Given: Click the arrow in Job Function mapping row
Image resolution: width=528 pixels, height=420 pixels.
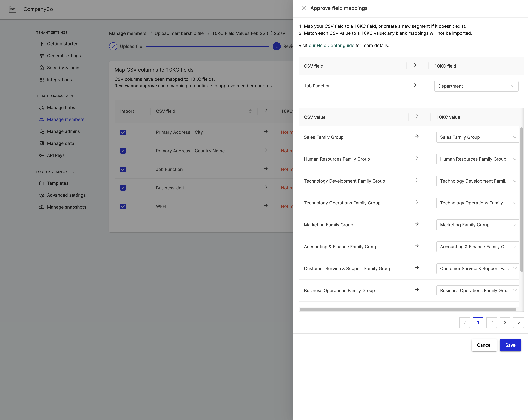Looking at the screenshot, I should [415, 85].
